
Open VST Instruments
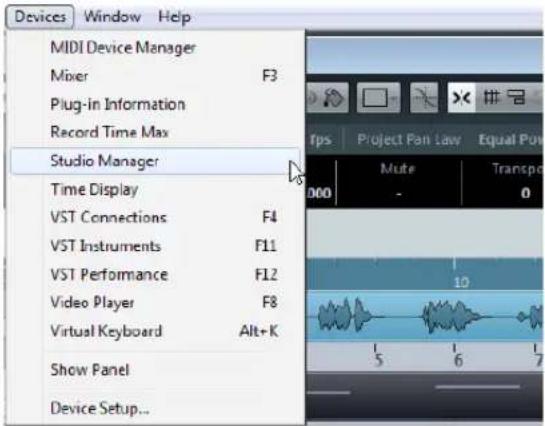[x=155, y=246]
